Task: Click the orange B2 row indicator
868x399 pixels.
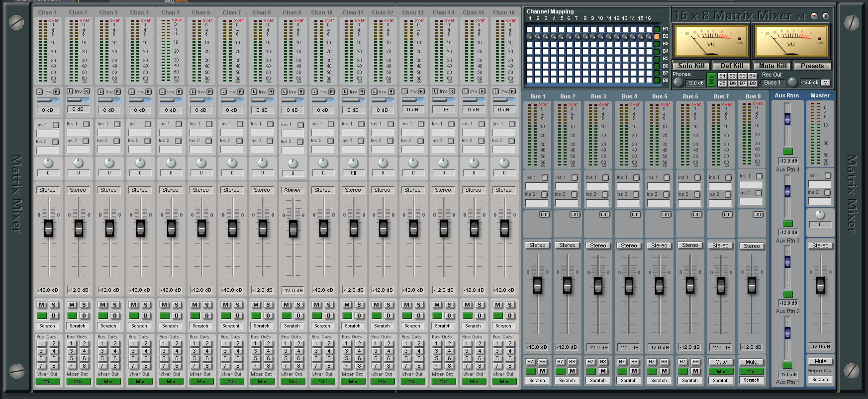Action: 657,36
